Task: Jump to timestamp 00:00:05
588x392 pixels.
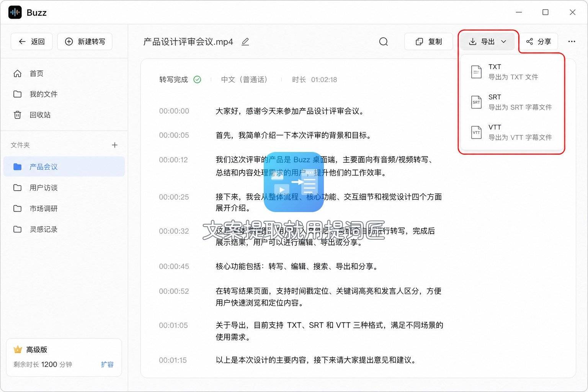Action: coord(174,135)
